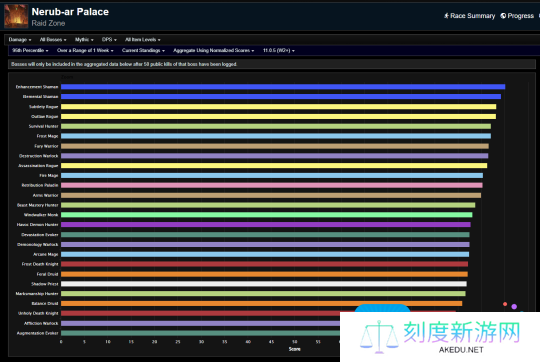Click the Enhancement Shaman blue bar
This screenshot has width=540, height=362.
tap(283, 87)
